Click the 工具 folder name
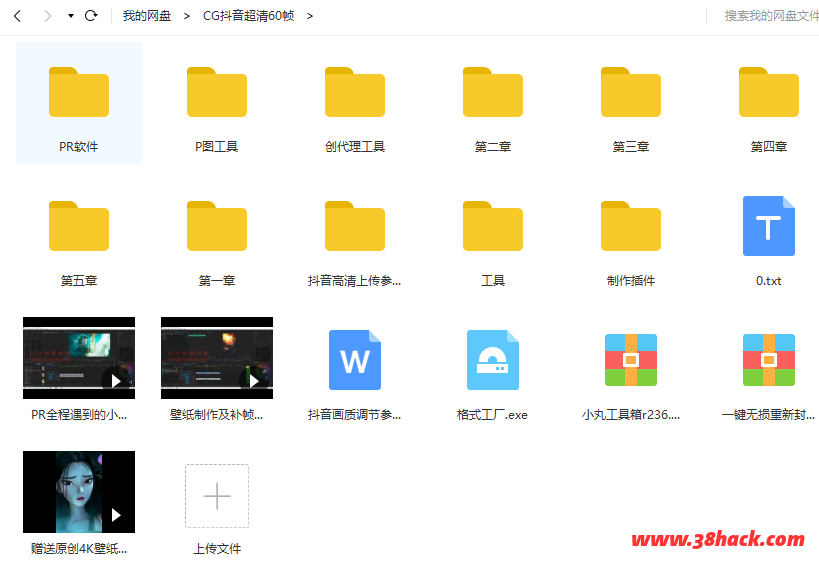 tap(493, 280)
